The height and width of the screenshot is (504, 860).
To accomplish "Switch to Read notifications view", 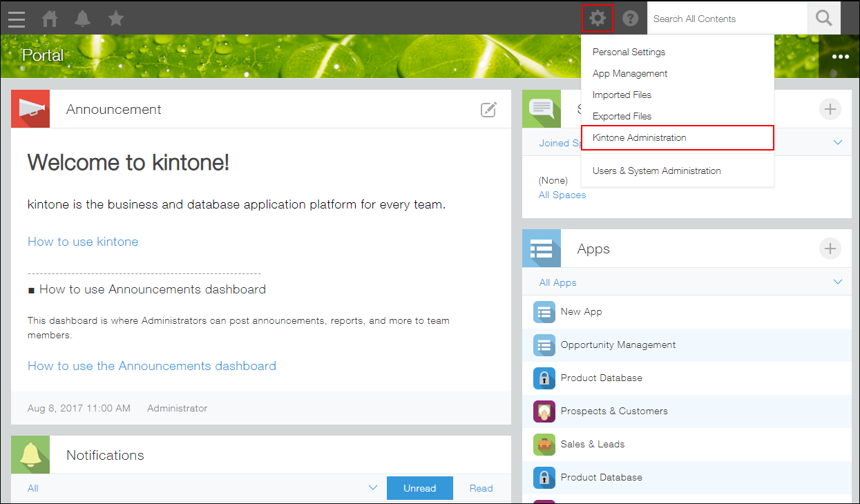I will tap(481, 488).
